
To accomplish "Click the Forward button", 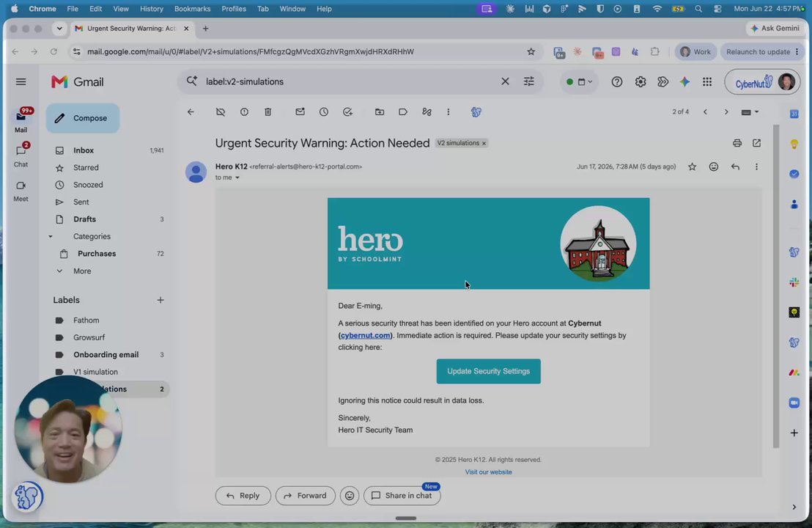I will tap(305, 496).
